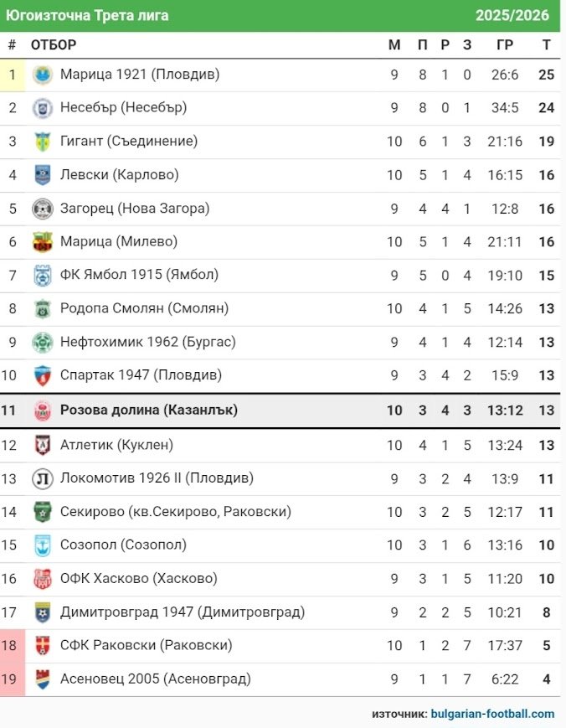Click the Марица 1921 (Пловдив) club crest
This screenshot has width=566, height=728.
[x=41, y=75]
